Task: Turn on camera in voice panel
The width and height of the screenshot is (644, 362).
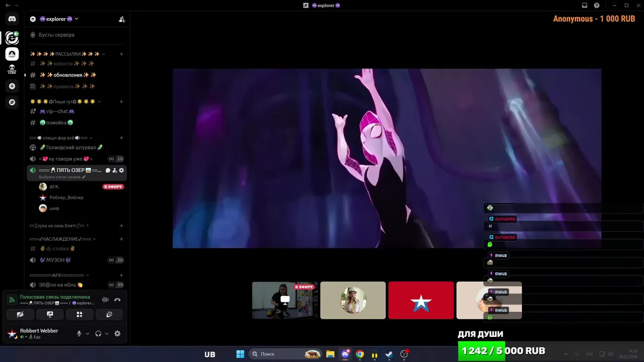Action: (20, 314)
